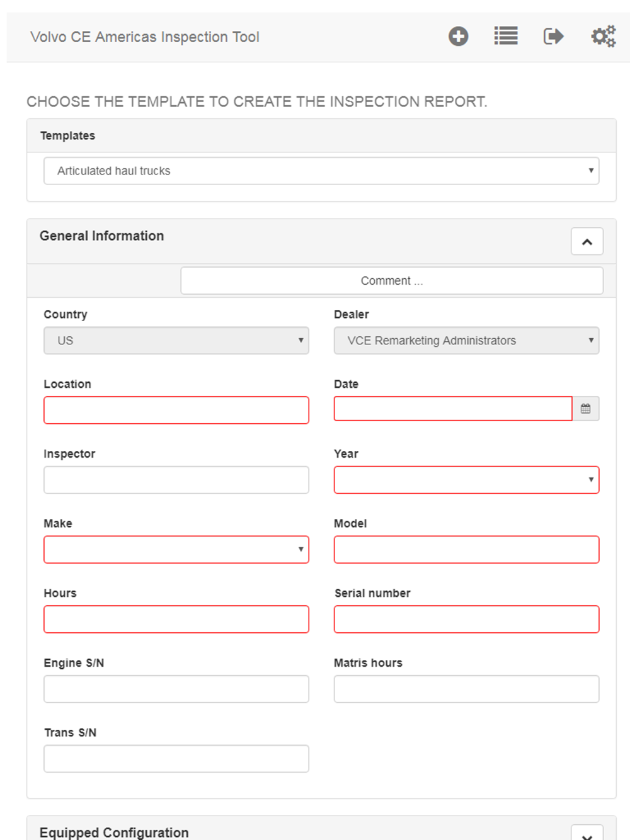Focus the Location input field
Viewport: 630px width, 840px height.
click(176, 410)
